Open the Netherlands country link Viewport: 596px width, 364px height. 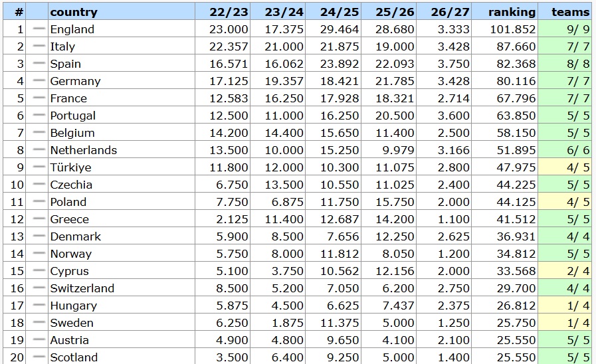[84, 151]
